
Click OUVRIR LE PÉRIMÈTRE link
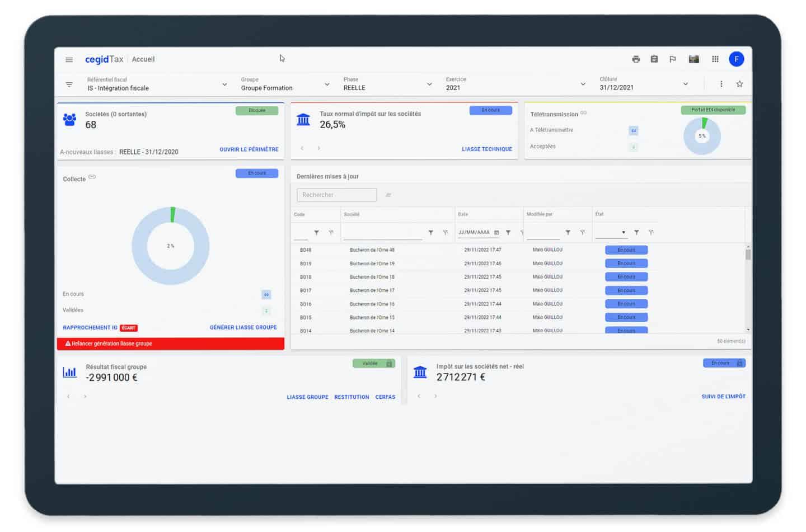click(249, 149)
